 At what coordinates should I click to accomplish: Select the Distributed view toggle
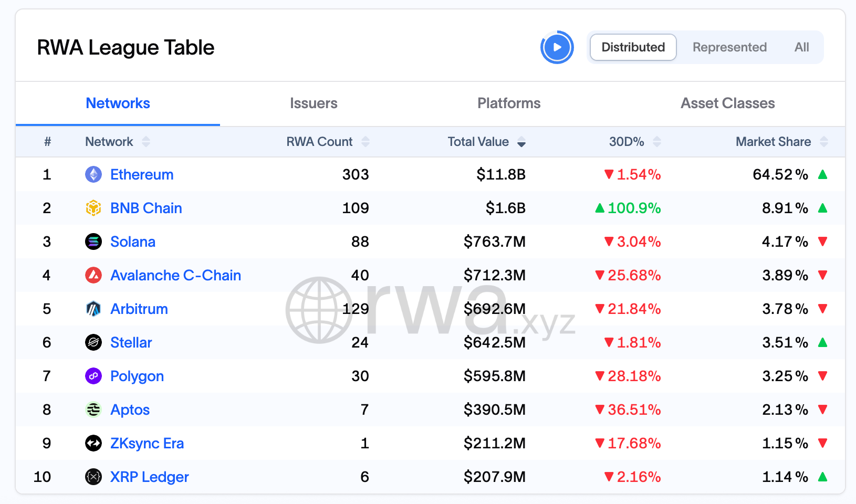(x=633, y=47)
